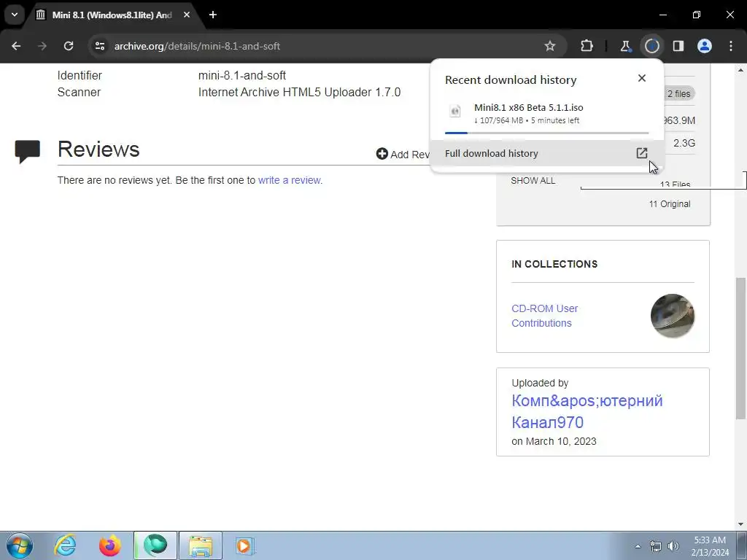Launch Internet Explorer from taskbar

(x=65, y=545)
